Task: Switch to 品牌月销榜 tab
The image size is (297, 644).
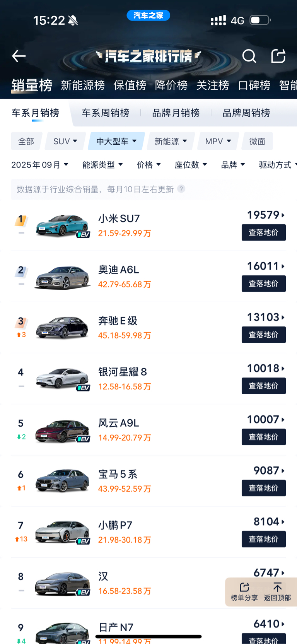Action: point(176,113)
